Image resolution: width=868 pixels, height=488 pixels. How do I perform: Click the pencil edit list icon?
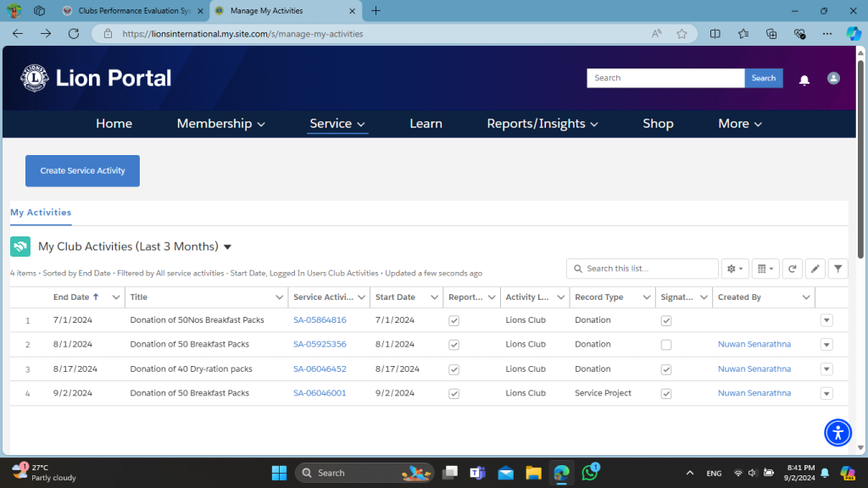(x=815, y=269)
